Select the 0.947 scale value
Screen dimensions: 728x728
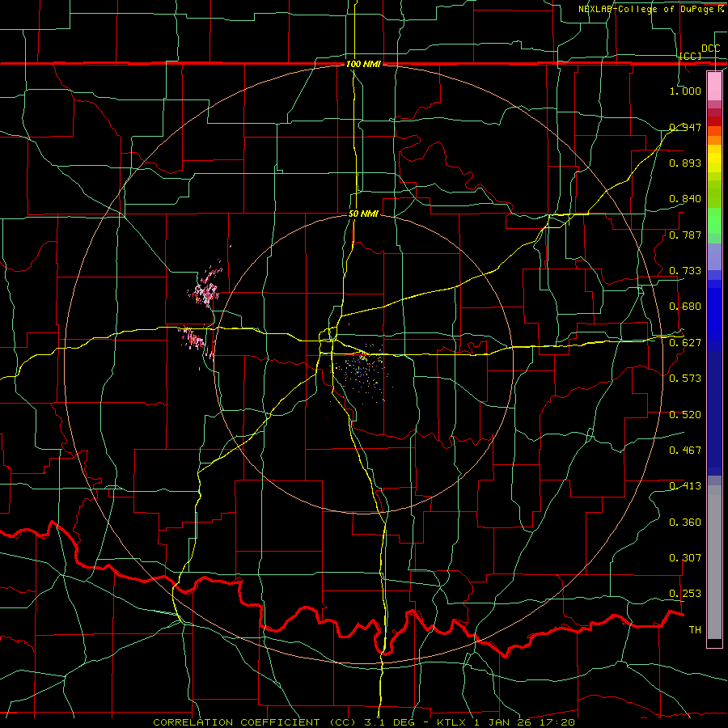(x=685, y=127)
